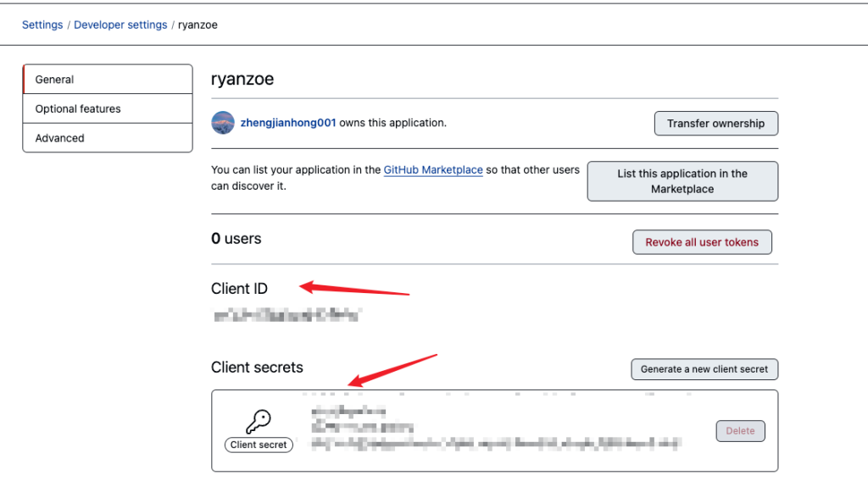Image resolution: width=868 pixels, height=492 pixels.
Task: Click the blurred Client ID value
Action: tap(287, 315)
